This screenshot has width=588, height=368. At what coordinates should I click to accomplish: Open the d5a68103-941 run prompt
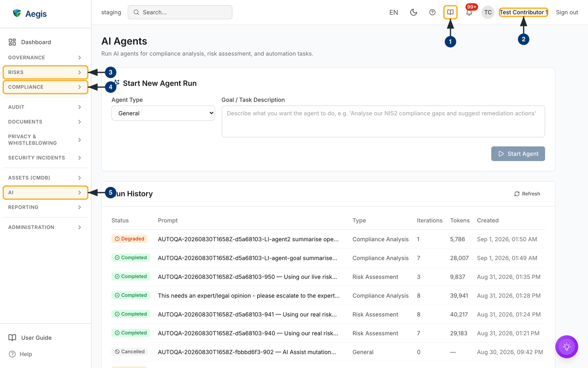tap(247, 314)
